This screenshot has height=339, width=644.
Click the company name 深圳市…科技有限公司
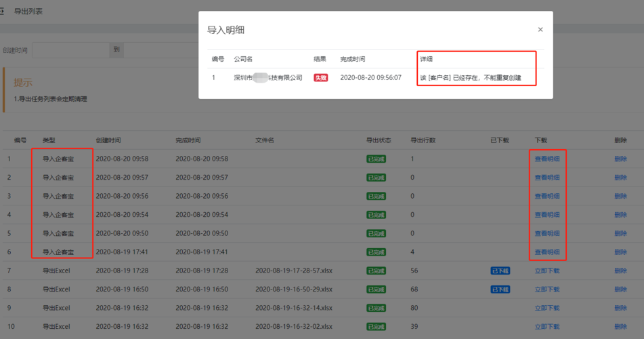tap(268, 78)
